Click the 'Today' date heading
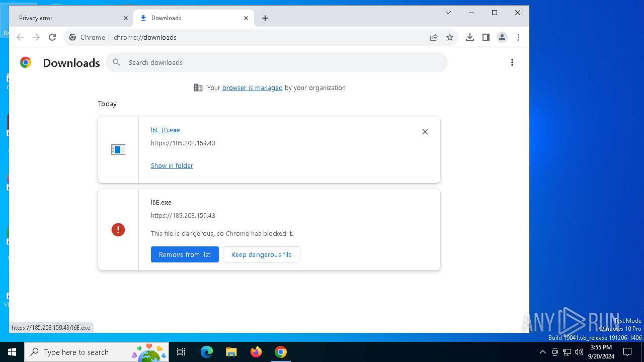This screenshot has height=362, width=644. (x=107, y=104)
